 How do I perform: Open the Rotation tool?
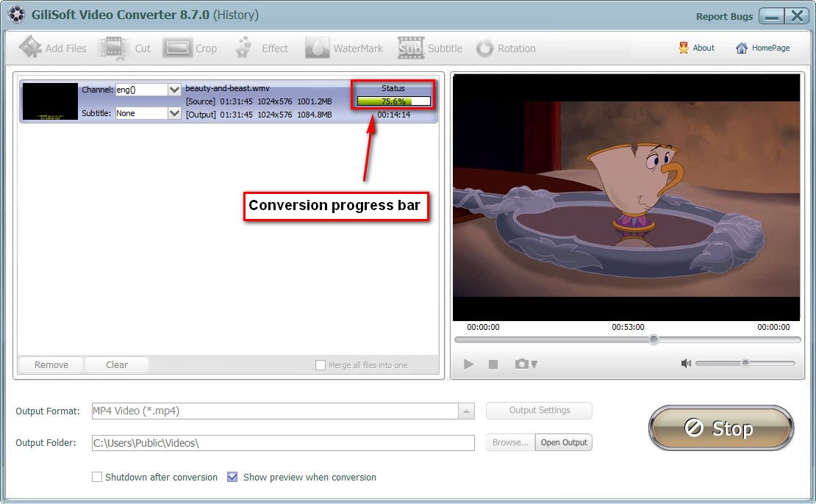506,48
